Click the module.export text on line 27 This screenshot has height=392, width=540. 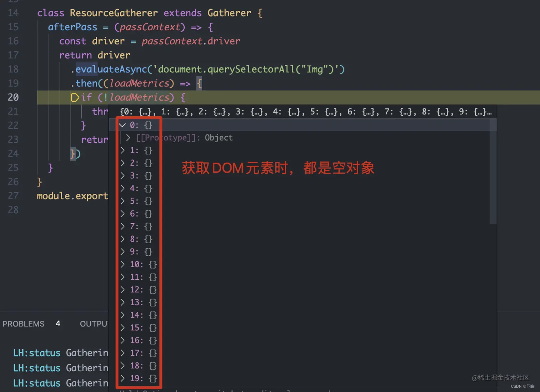[x=72, y=196]
